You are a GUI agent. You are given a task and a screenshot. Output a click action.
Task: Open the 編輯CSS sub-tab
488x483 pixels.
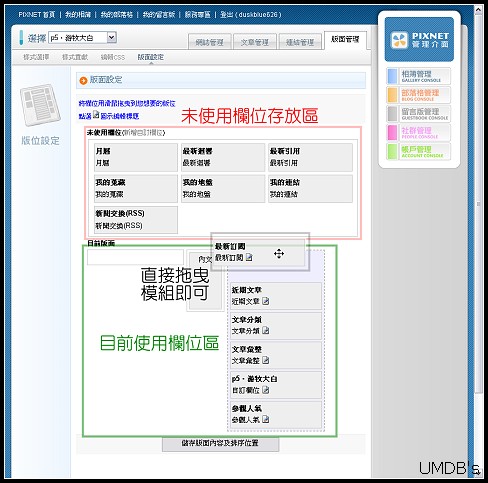pos(113,57)
